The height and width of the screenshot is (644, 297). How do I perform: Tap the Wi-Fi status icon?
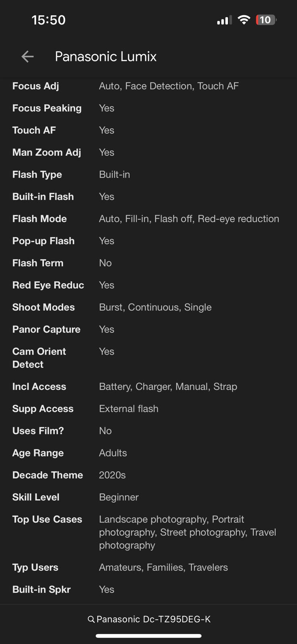click(x=244, y=20)
